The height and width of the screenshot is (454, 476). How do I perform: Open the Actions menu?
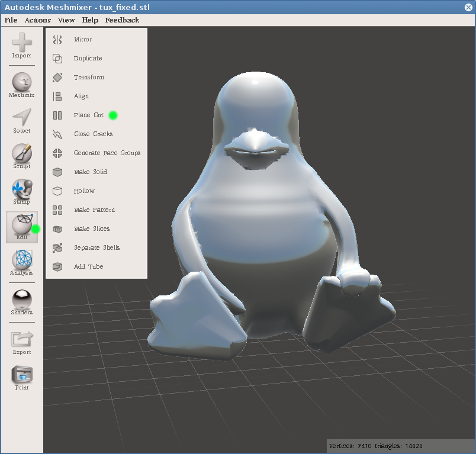pyautogui.click(x=38, y=20)
